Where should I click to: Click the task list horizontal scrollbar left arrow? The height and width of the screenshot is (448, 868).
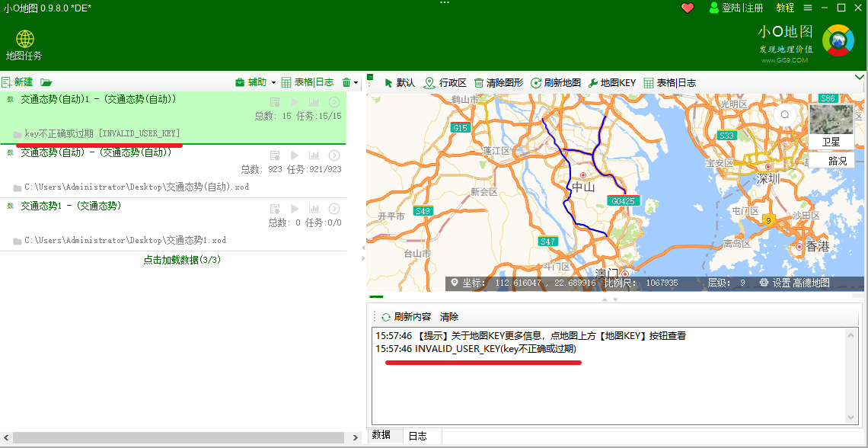click(6, 437)
